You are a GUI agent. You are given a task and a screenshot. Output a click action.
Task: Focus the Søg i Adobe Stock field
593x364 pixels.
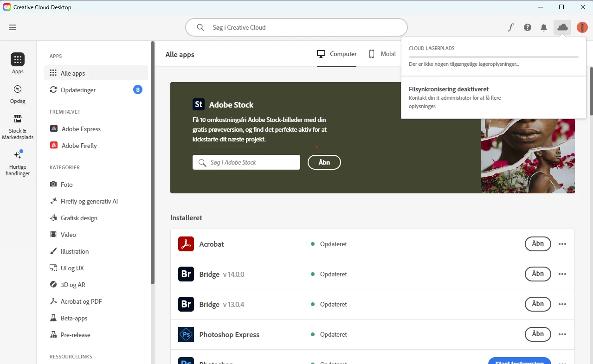point(246,162)
